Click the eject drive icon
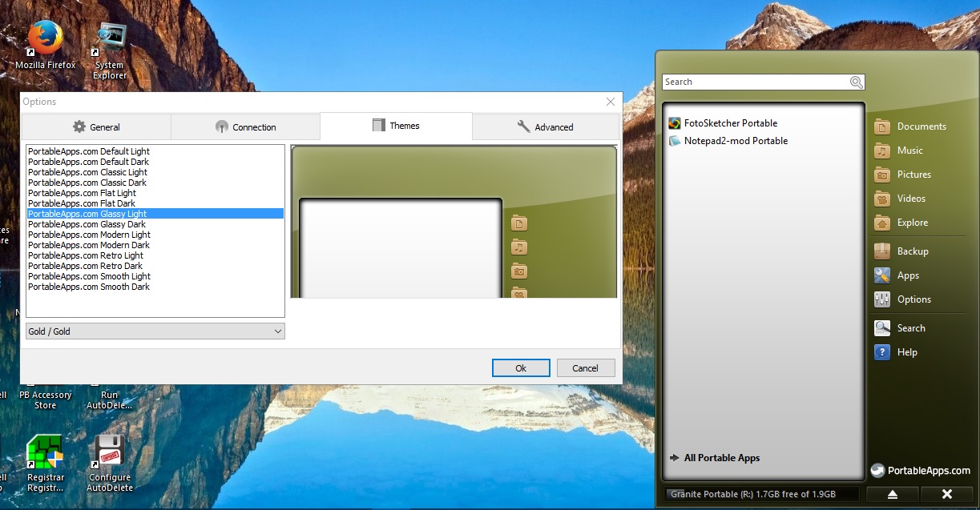The width and height of the screenshot is (980, 510). (x=892, y=493)
